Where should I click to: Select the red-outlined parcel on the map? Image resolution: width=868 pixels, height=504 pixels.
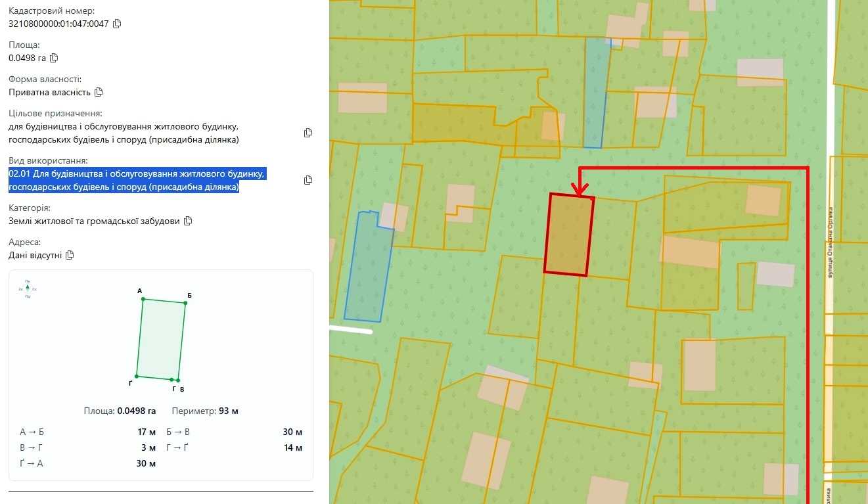[569, 235]
